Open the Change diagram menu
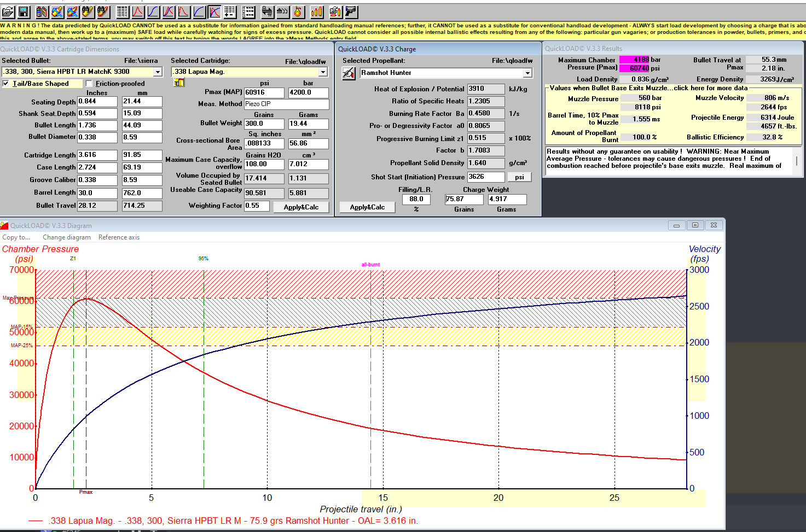The height and width of the screenshot is (532, 806). [x=67, y=237]
